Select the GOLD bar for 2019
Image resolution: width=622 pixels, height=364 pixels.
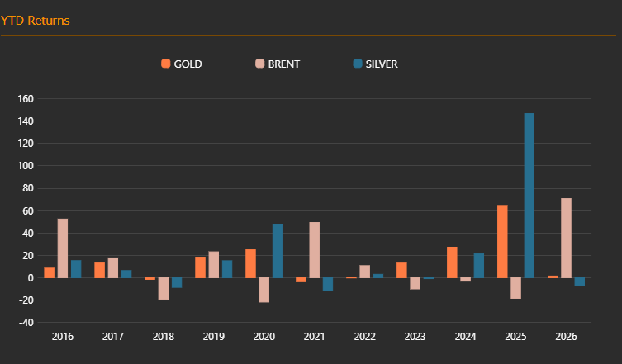(201, 267)
